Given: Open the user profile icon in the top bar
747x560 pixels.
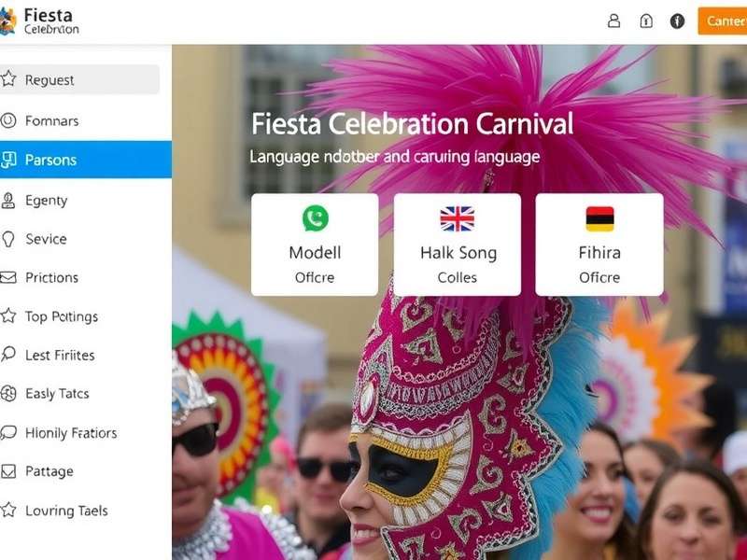Looking at the screenshot, I should (612, 21).
